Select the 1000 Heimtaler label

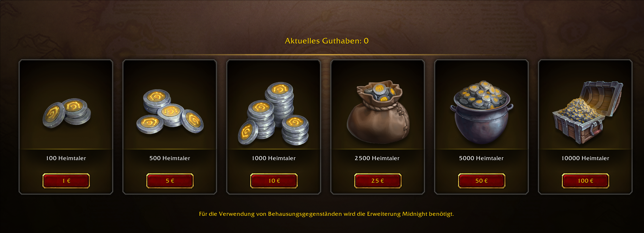(x=274, y=158)
